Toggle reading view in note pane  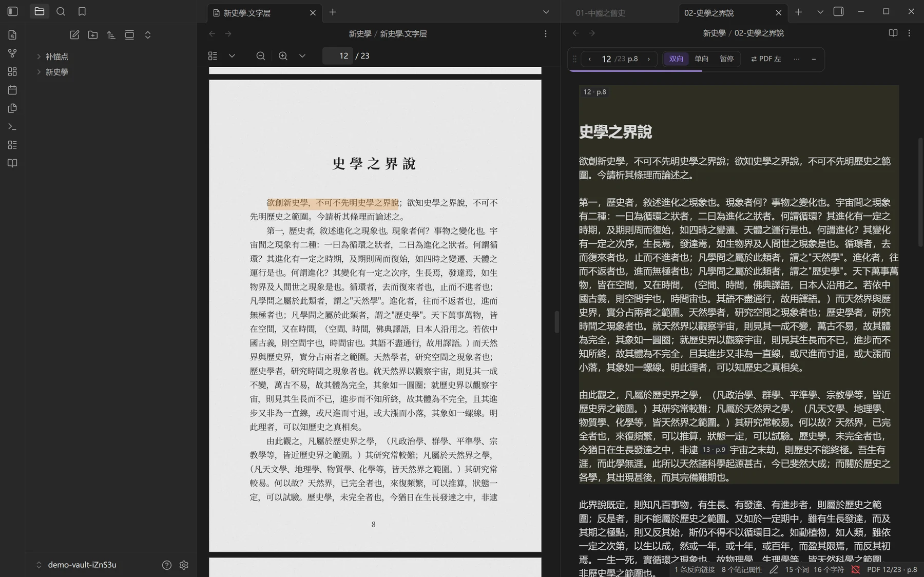point(893,33)
